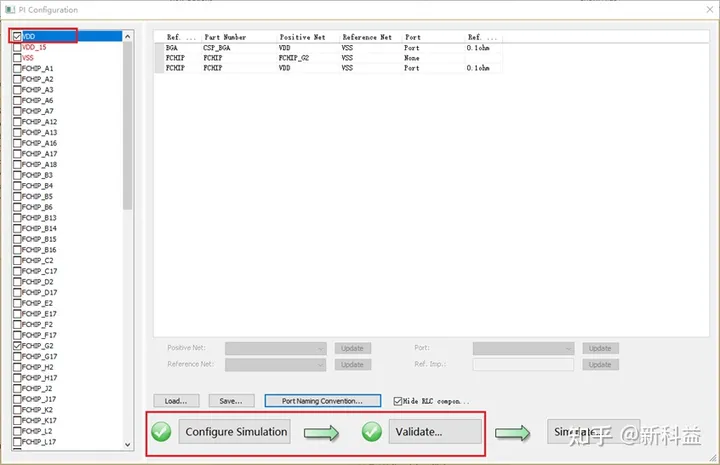Check the FCHIP_A1 checkbox
The width and height of the screenshot is (720, 465).
(17, 68)
